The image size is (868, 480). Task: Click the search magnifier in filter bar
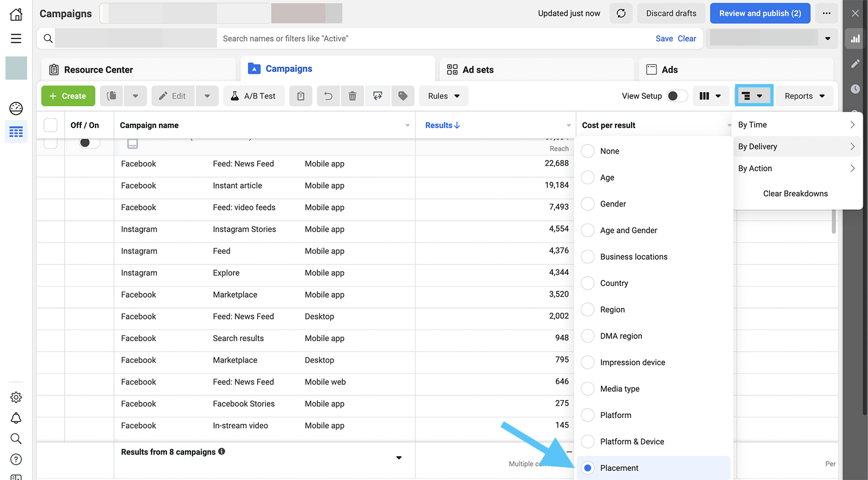[48, 39]
